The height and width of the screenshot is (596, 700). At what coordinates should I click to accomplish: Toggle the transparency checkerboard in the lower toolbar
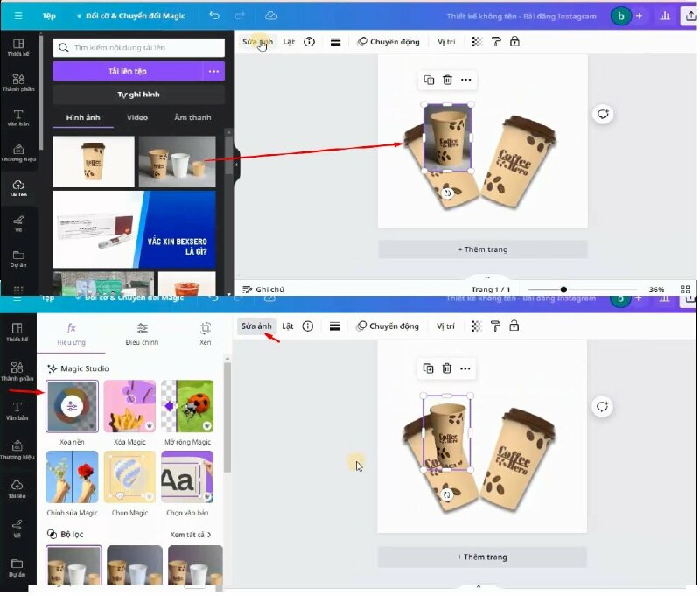(x=477, y=326)
